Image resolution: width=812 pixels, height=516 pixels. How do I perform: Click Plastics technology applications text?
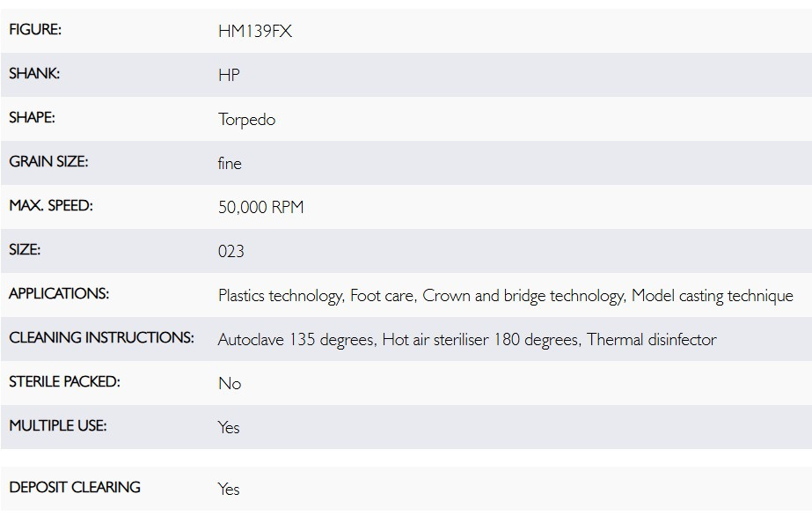click(281, 296)
